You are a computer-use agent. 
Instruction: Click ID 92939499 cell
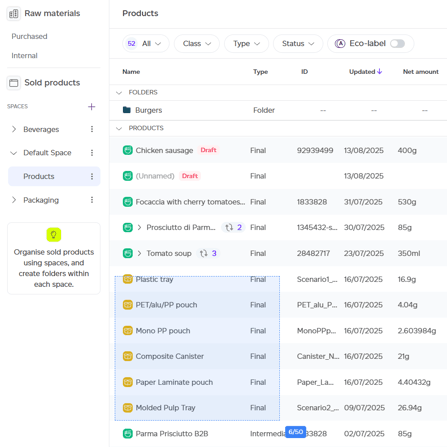[x=315, y=150]
